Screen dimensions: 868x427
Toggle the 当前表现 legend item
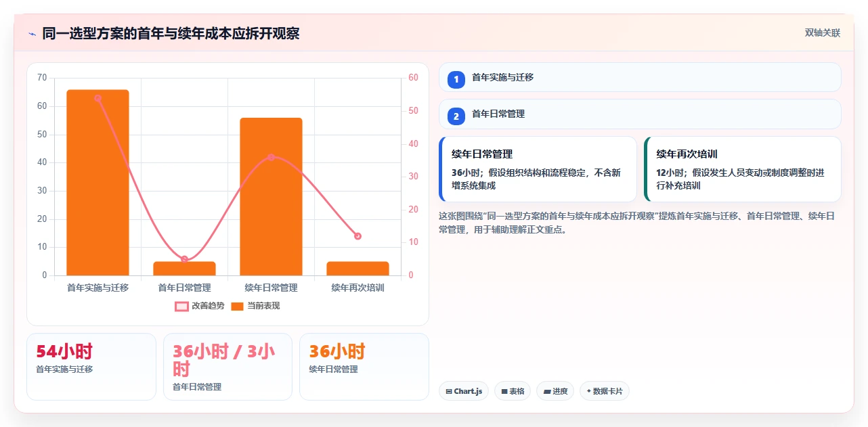(255, 306)
